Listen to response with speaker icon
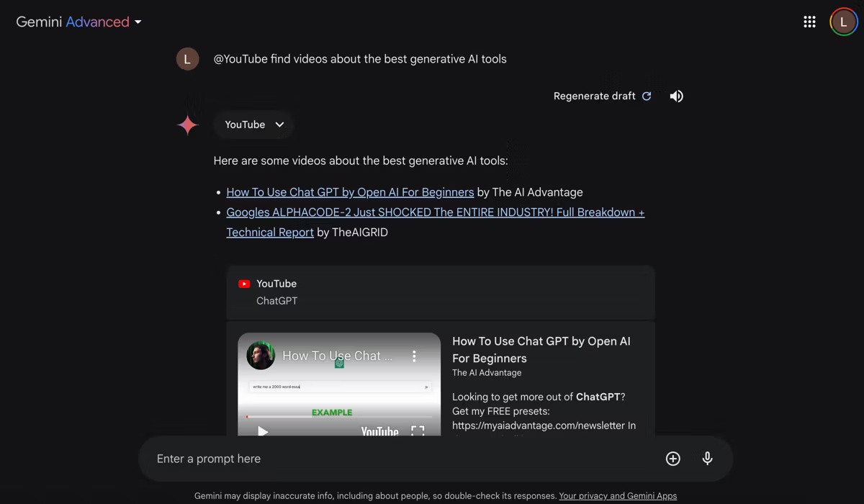Screen dimensions: 864x504 pyautogui.click(x=676, y=96)
